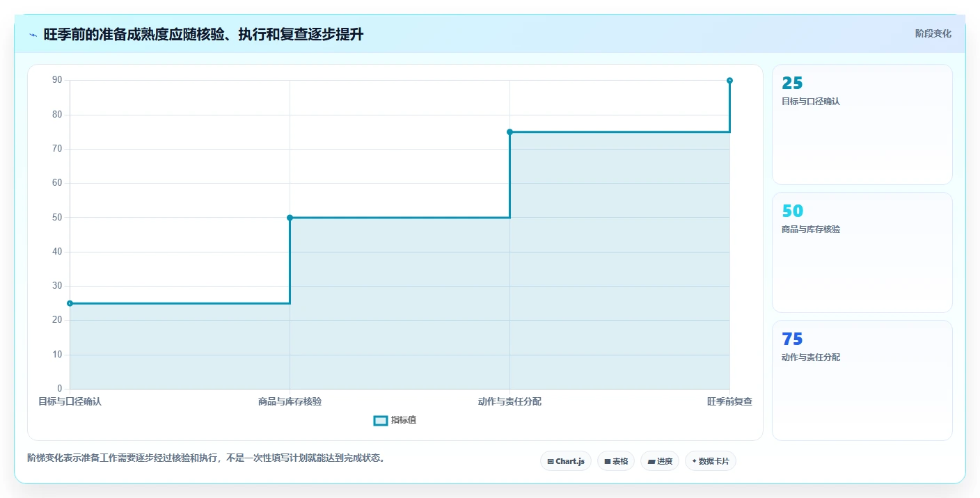Select the chart data point at value 75
This screenshot has width=980, height=498.
coord(509,132)
